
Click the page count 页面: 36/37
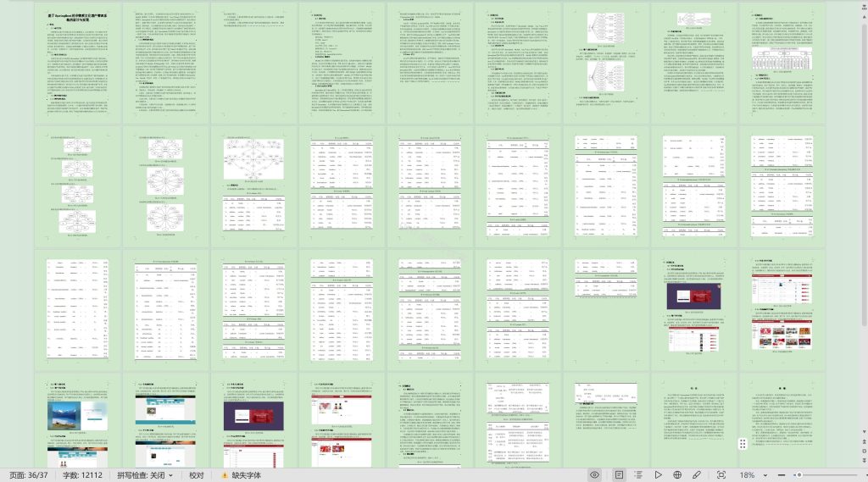point(29,475)
